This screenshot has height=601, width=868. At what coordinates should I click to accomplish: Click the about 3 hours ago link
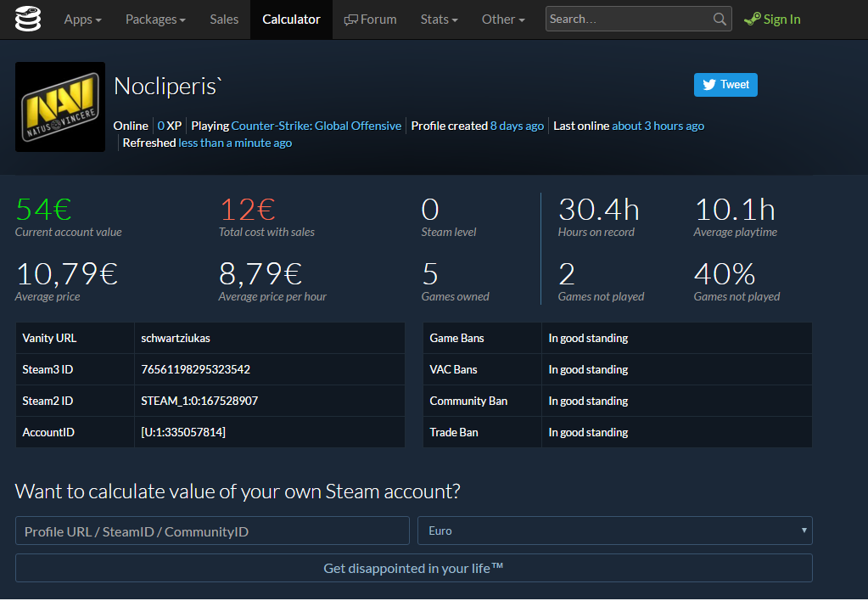click(658, 126)
